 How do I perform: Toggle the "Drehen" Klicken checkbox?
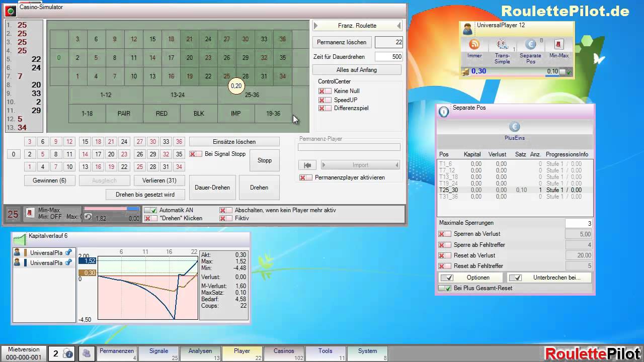click(x=150, y=218)
